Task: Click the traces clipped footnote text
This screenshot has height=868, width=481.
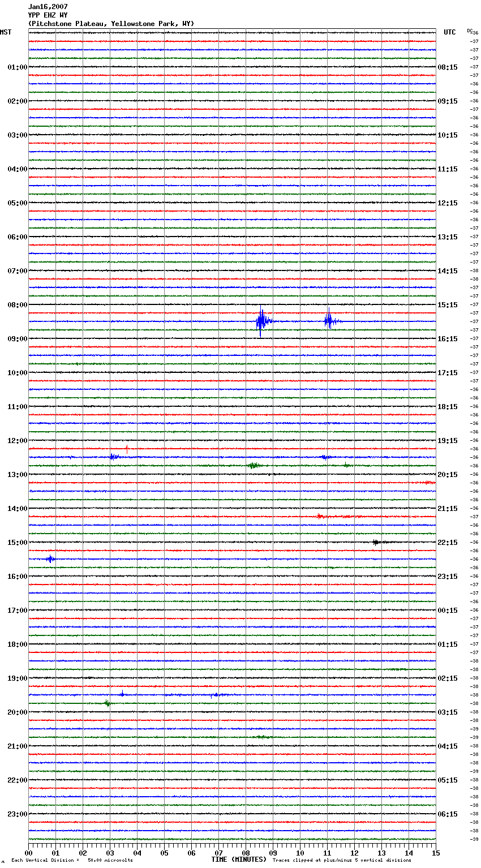Action: (x=342, y=861)
